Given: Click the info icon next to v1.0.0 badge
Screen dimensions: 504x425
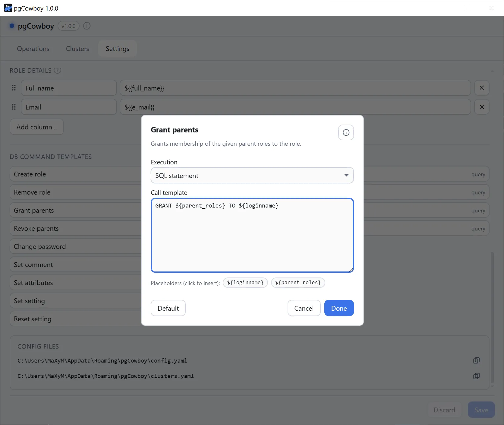Looking at the screenshot, I should [87, 26].
